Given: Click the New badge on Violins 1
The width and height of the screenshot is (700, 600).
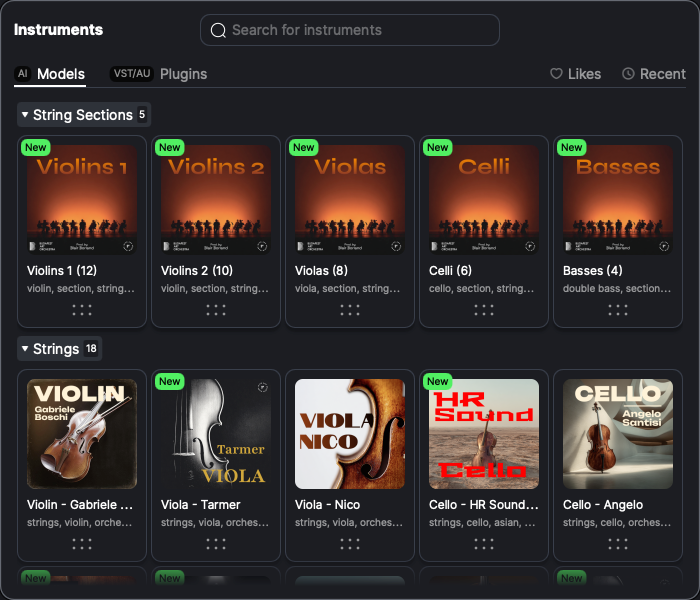Looking at the screenshot, I should point(36,147).
